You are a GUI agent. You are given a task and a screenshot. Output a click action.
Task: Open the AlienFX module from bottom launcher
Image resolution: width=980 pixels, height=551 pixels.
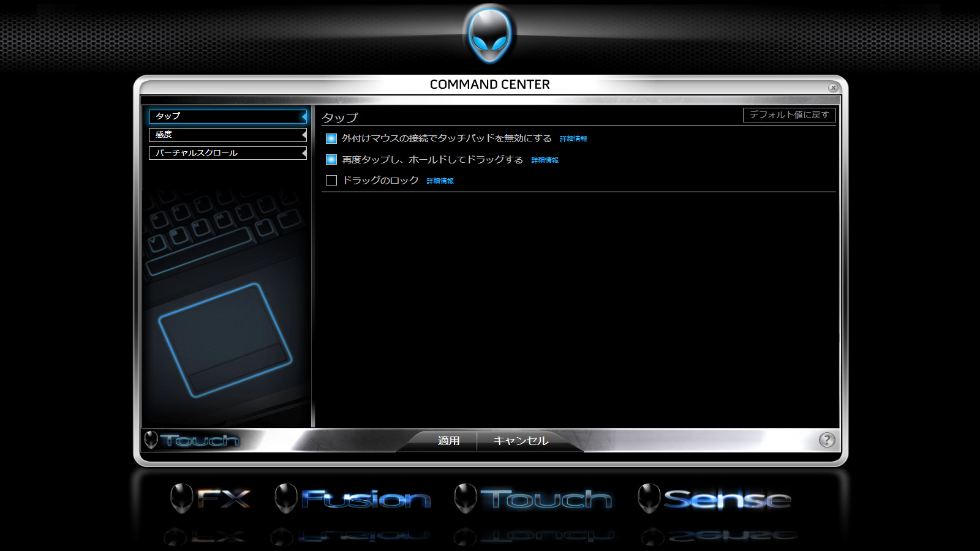210,498
